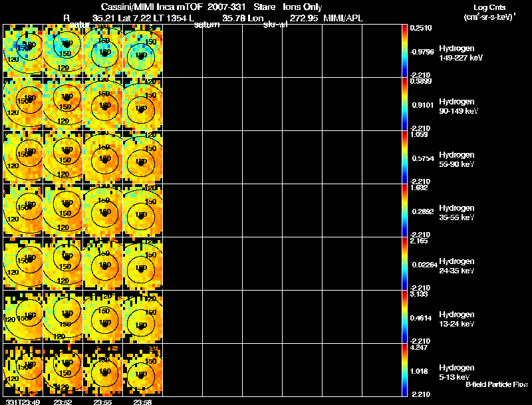The width and height of the screenshot is (532, 405).
Task: Click the 35-55 keV image at 23:49
Action: coord(23,211)
